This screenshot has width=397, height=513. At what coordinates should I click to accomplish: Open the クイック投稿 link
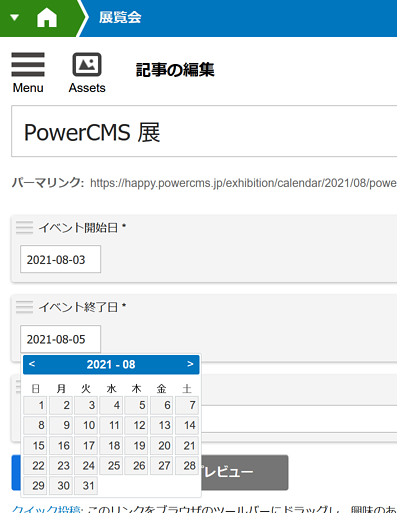[46, 509]
